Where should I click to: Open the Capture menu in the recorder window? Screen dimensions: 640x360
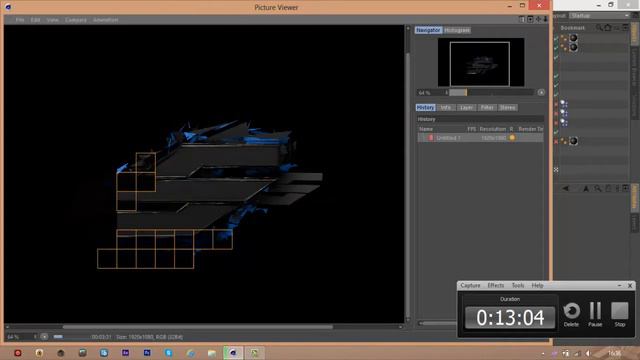(470, 285)
